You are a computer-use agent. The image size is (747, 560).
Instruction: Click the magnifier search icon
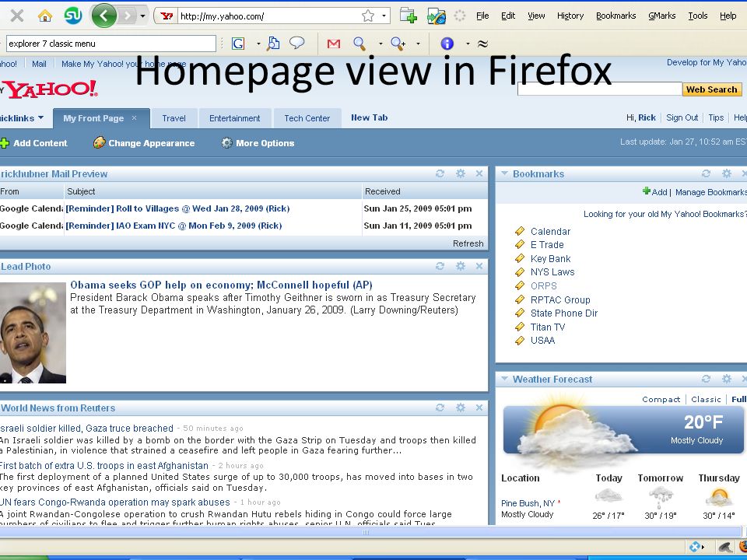click(359, 44)
